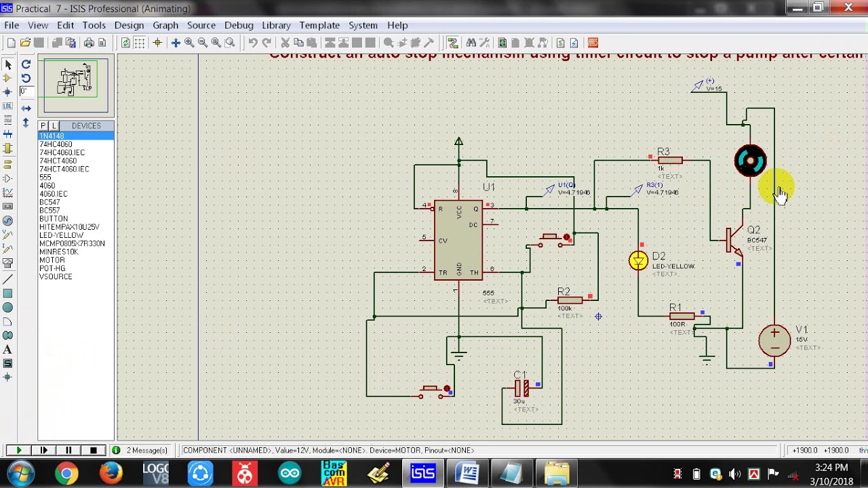Viewport: 868px width, 488px height.
Task: Click the overview thumbnail of the schematic
Action: (x=76, y=86)
